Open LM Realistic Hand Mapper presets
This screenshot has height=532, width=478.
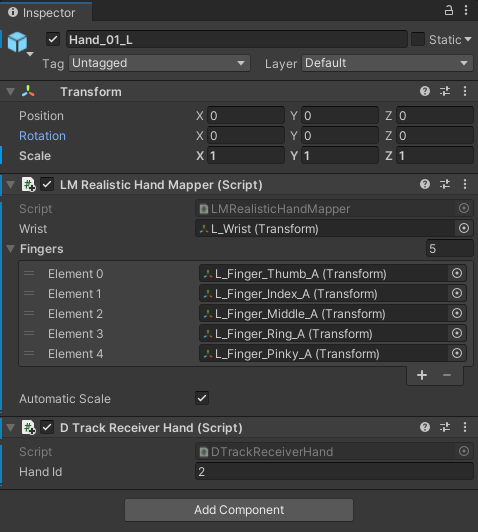coord(445,184)
